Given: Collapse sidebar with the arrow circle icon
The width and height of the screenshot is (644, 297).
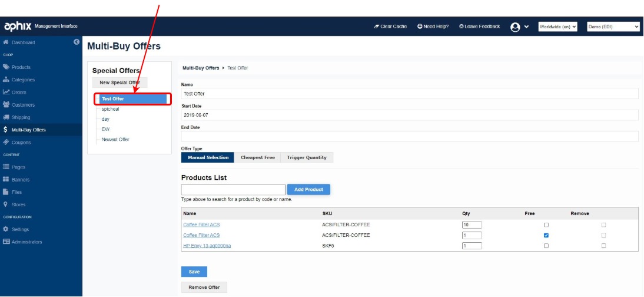Looking at the screenshot, I should pyautogui.click(x=77, y=42).
